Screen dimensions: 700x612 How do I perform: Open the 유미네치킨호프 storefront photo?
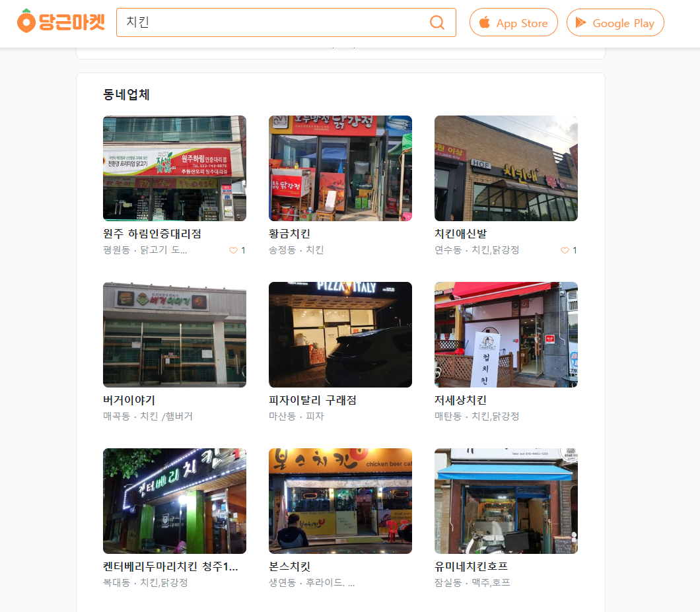point(506,500)
